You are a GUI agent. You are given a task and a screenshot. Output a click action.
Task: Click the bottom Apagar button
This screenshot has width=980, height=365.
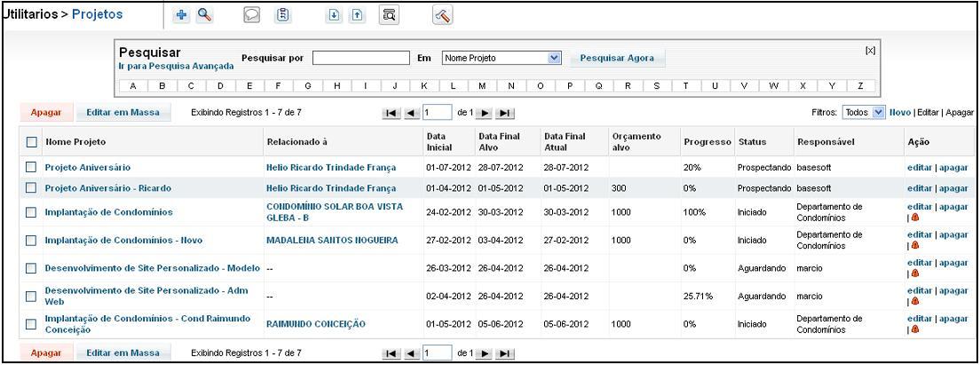pyautogui.click(x=46, y=353)
